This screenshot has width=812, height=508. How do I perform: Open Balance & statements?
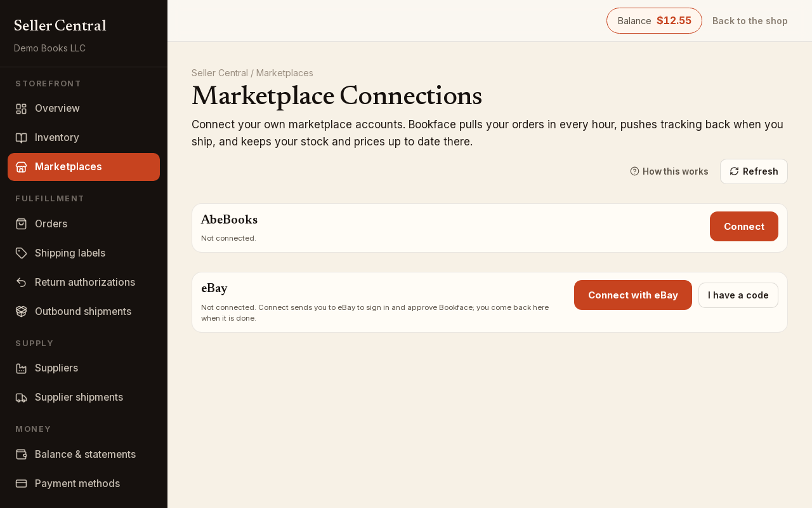[84, 455]
